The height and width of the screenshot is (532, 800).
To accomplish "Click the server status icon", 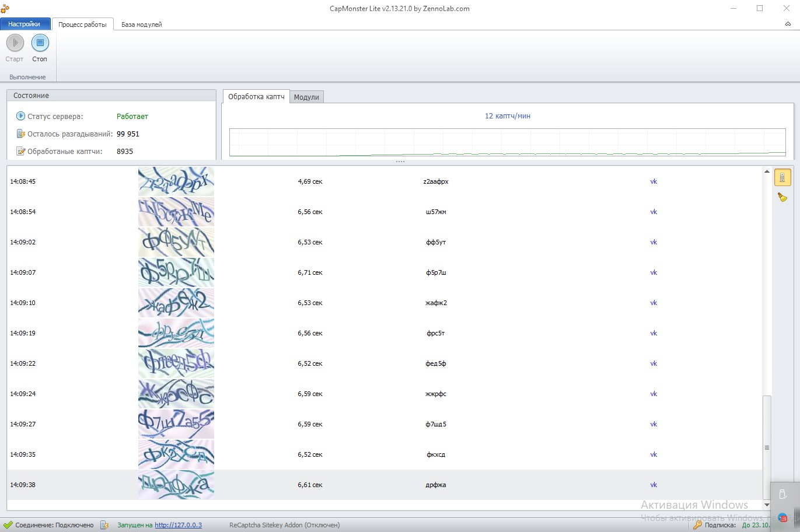I will coord(20,116).
